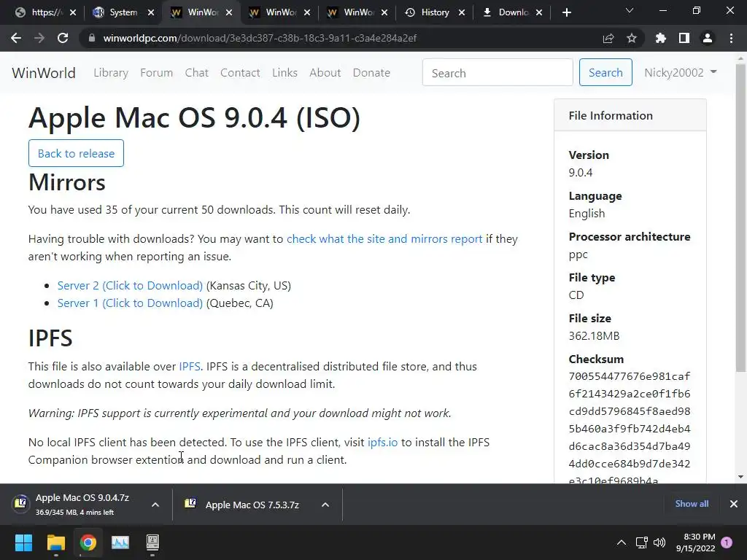
Task: Toggle the browser side panel icon
Action: tap(684, 38)
